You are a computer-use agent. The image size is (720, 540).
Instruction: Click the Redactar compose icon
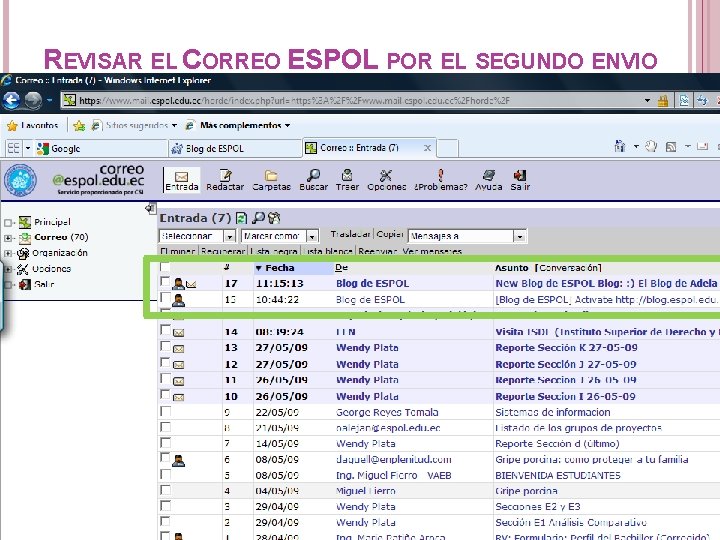(x=225, y=180)
